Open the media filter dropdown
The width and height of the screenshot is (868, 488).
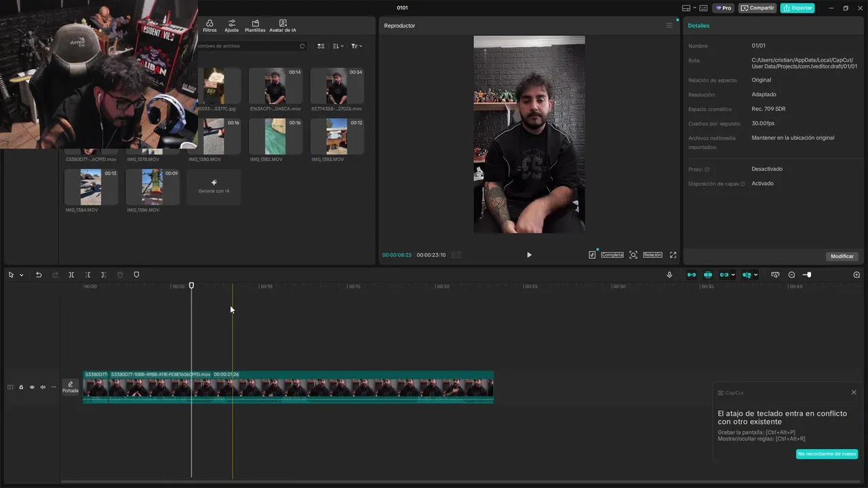coord(356,46)
